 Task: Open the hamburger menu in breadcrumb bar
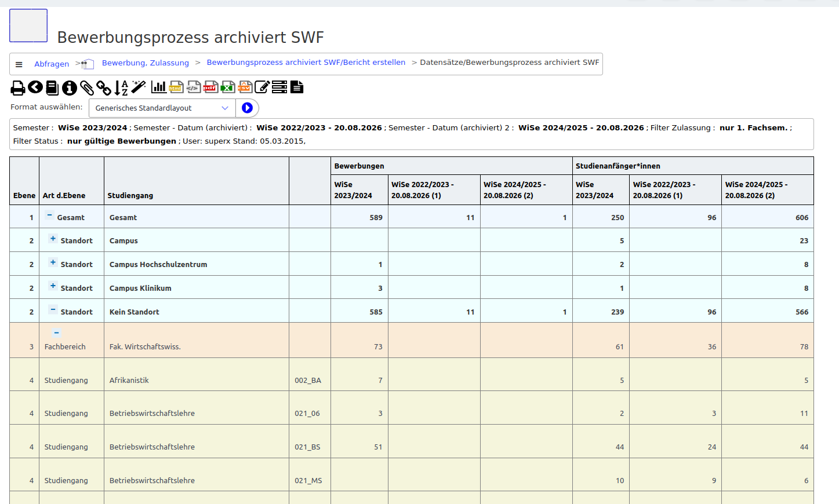[x=19, y=64]
